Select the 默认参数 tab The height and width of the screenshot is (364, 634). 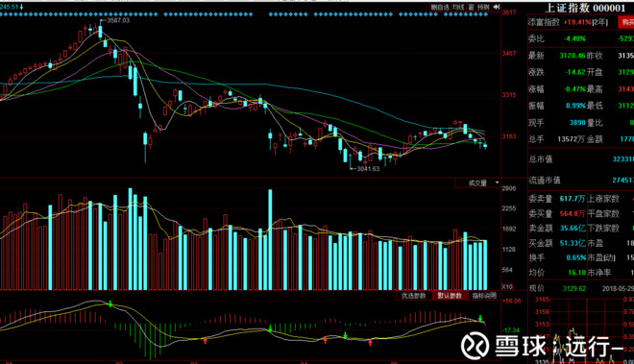[450, 296]
